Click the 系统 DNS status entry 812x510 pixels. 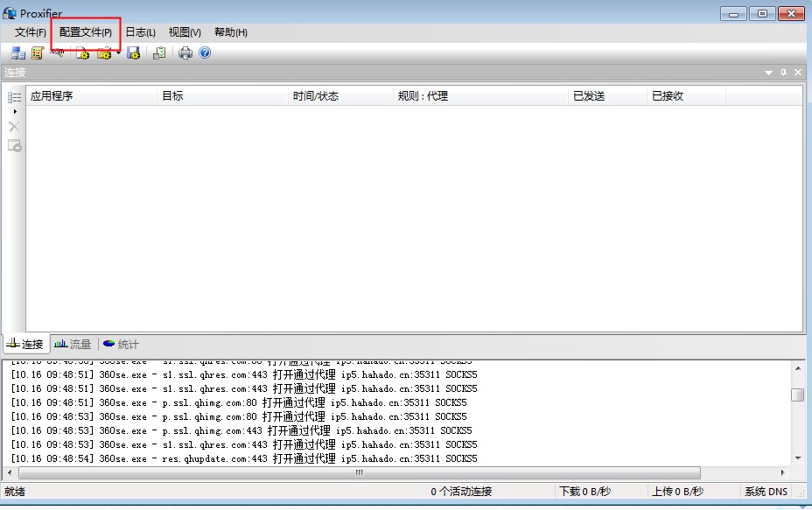click(766, 492)
